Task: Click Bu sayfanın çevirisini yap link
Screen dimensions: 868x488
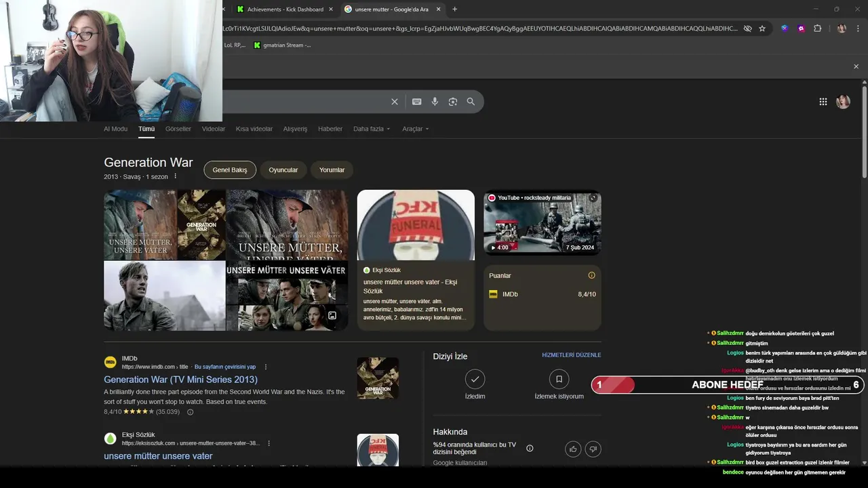Action: (225, 367)
